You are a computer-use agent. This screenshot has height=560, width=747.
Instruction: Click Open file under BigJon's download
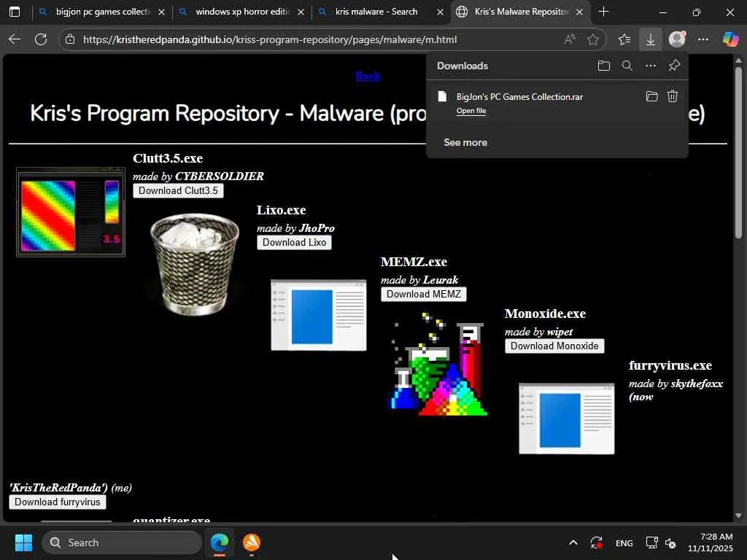pyautogui.click(x=471, y=111)
